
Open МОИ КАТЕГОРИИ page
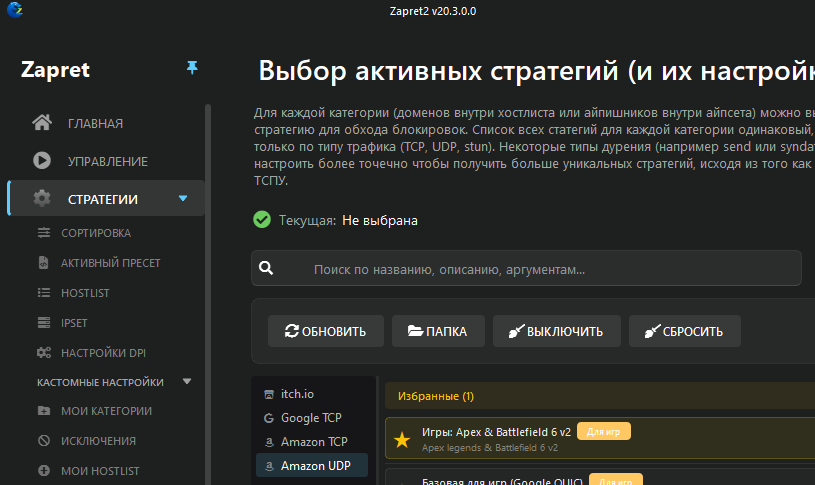pyautogui.click(x=107, y=411)
